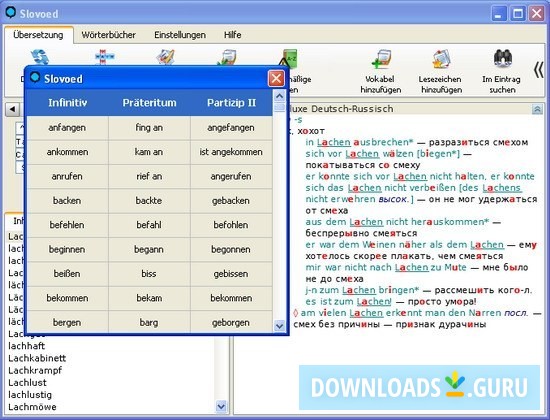The height and width of the screenshot is (420, 550).
Task: Click Lachen link in 'aus dem Lachen'
Action: 366,222
